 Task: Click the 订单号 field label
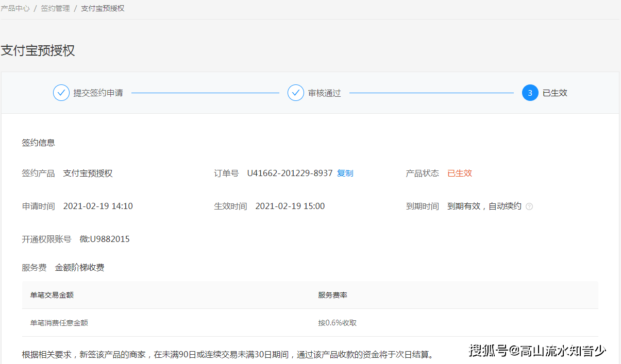(227, 174)
